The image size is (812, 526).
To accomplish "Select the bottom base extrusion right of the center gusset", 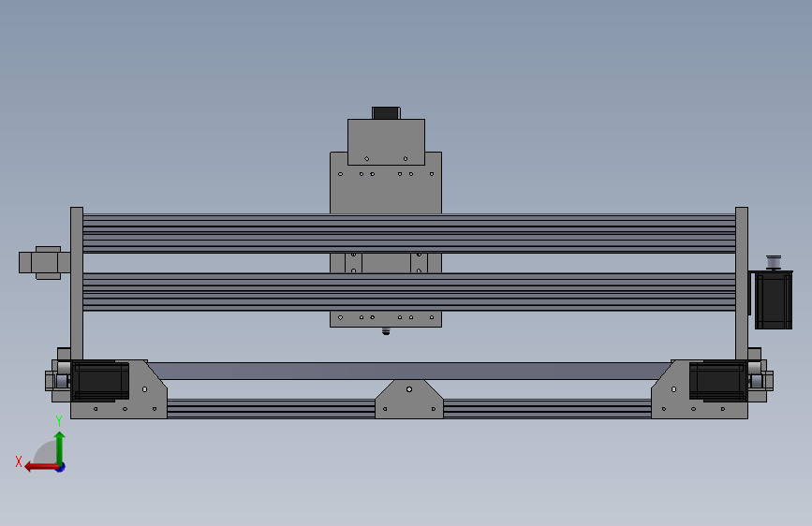I will (547, 408).
